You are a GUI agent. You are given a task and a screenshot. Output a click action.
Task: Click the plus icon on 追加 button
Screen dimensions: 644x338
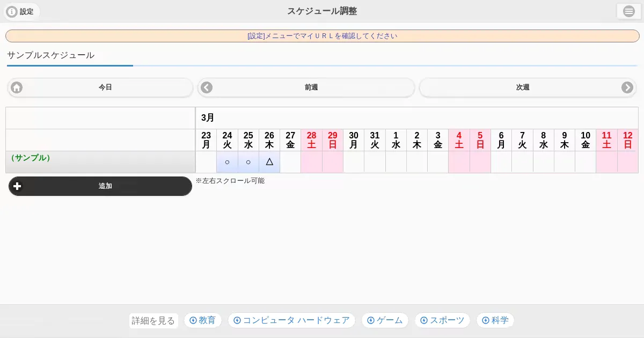coord(17,186)
